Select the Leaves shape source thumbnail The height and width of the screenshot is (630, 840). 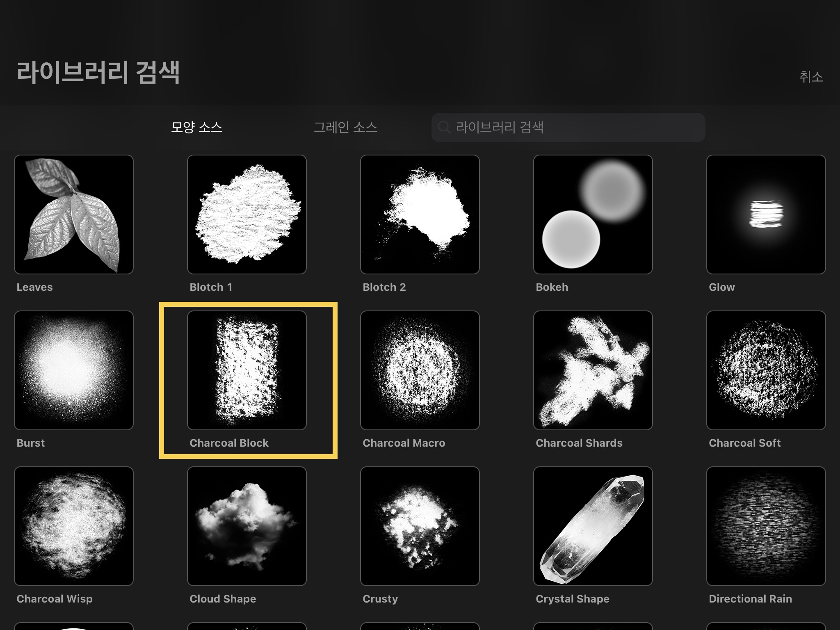[x=74, y=214]
